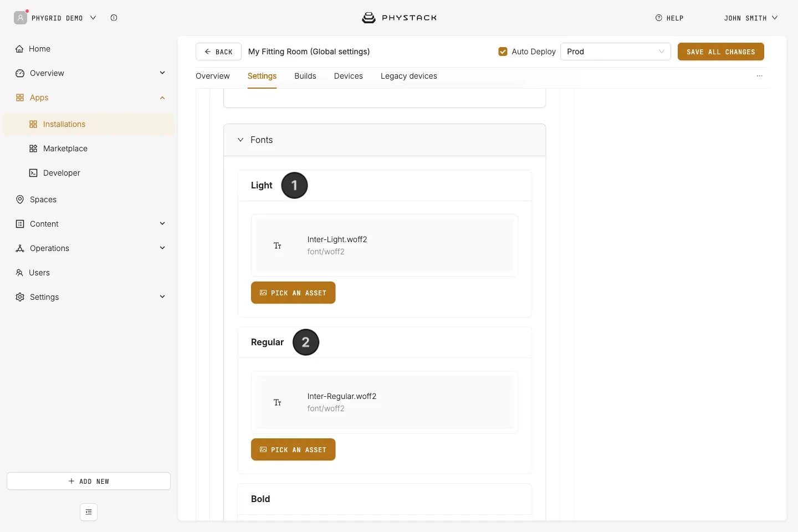This screenshot has width=798, height=532.
Task: Click the Add New button
Action: click(x=89, y=481)
